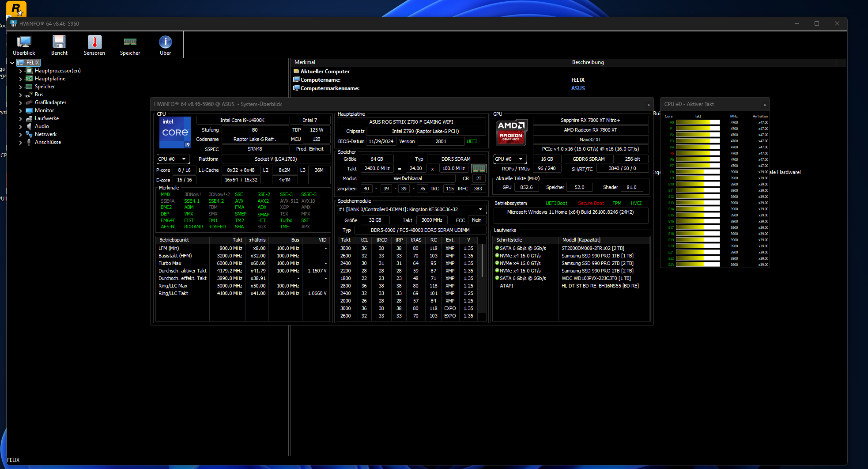Click the Intel Core i9 logo
This screenshot has height=469, width=868.
[x=175, y=132]
